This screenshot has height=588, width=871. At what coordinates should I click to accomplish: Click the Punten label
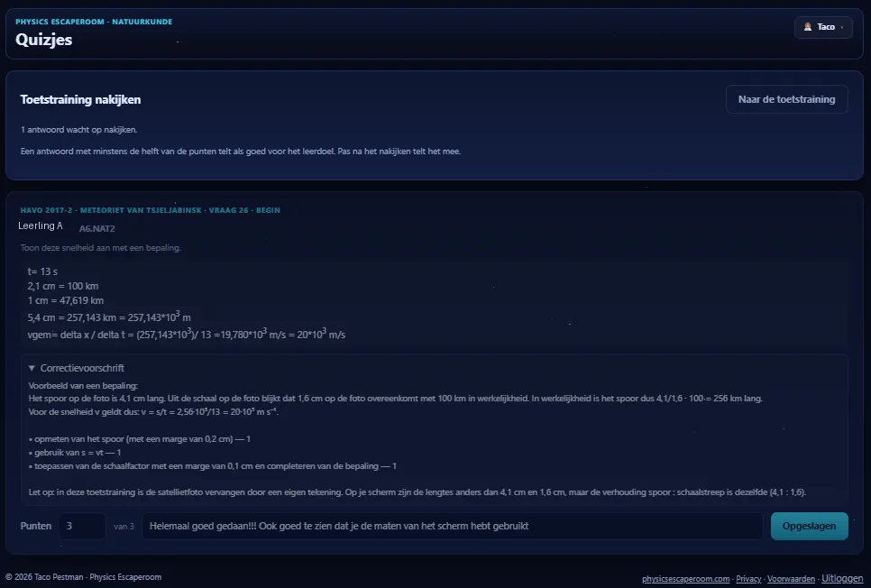35,526
